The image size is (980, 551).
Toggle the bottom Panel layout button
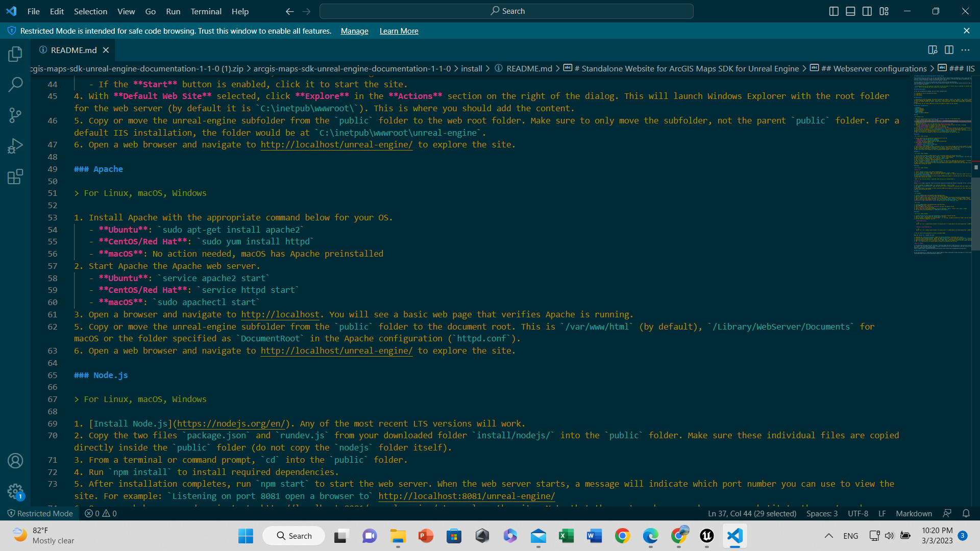click(850, 11)
